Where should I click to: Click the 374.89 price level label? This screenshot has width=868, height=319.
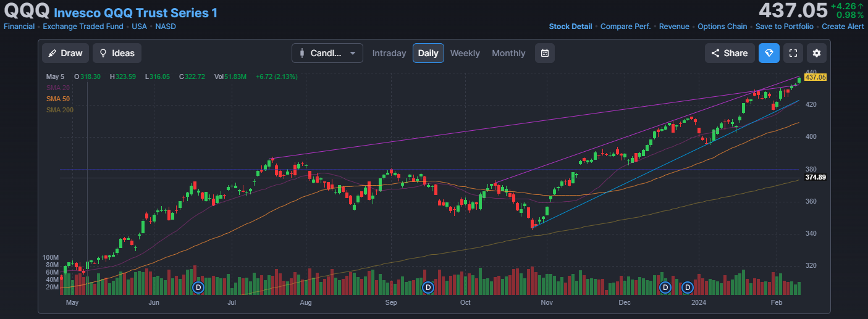815,177
